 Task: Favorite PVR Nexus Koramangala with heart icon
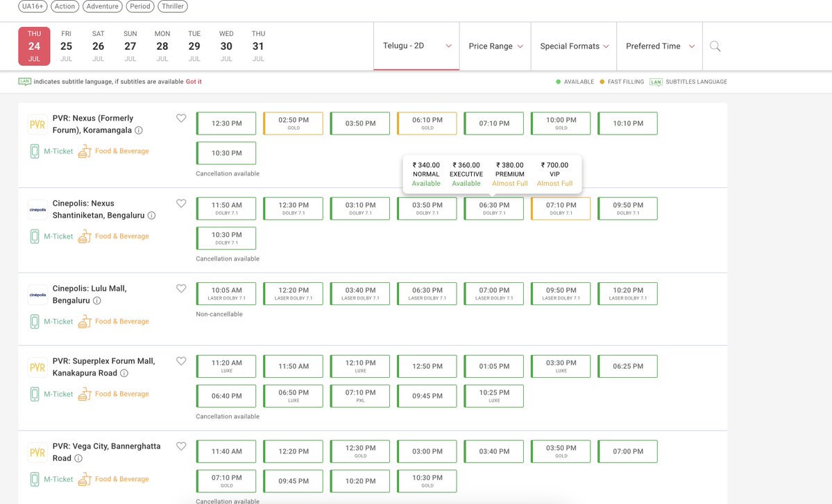tap(181, 118)
